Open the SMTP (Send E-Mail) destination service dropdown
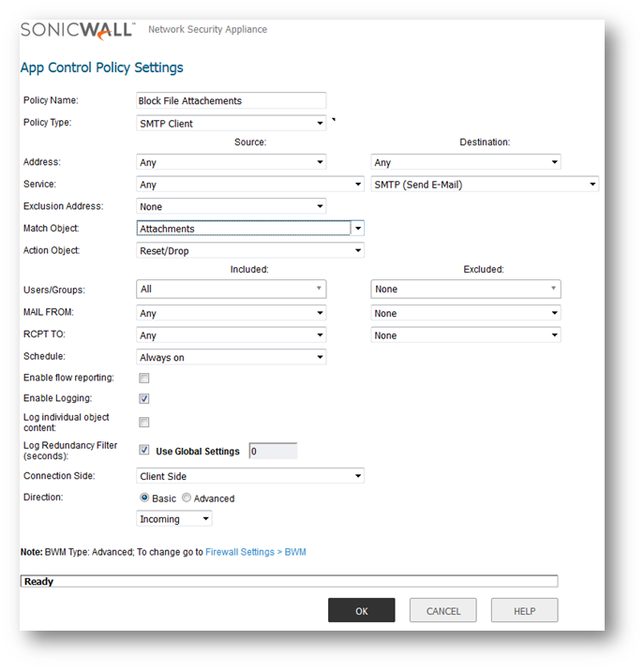644x670 pixels. click(x=485, y=185)
